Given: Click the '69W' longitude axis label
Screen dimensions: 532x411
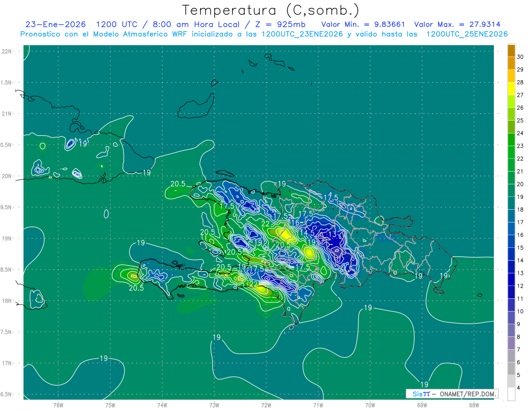Looking at the screenshot, I should (x=422, y=405).
